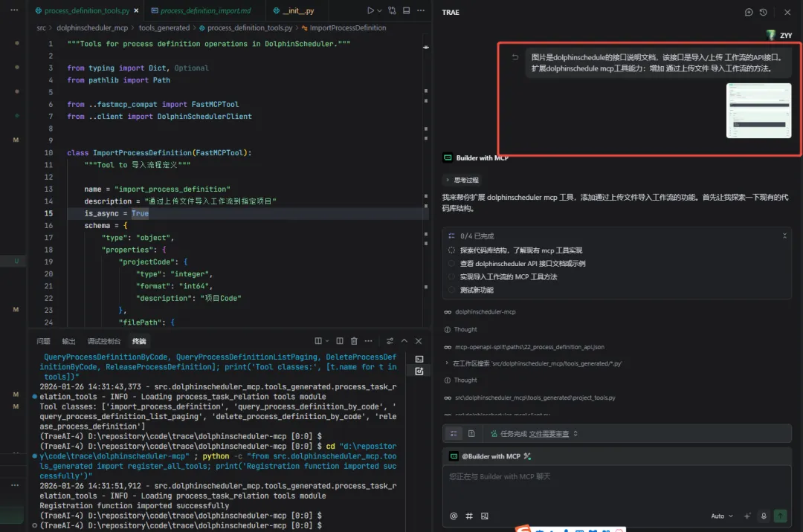The image size is (803, 532).
Task: Kill terminal with trash icon
Action: click(354, 341)
